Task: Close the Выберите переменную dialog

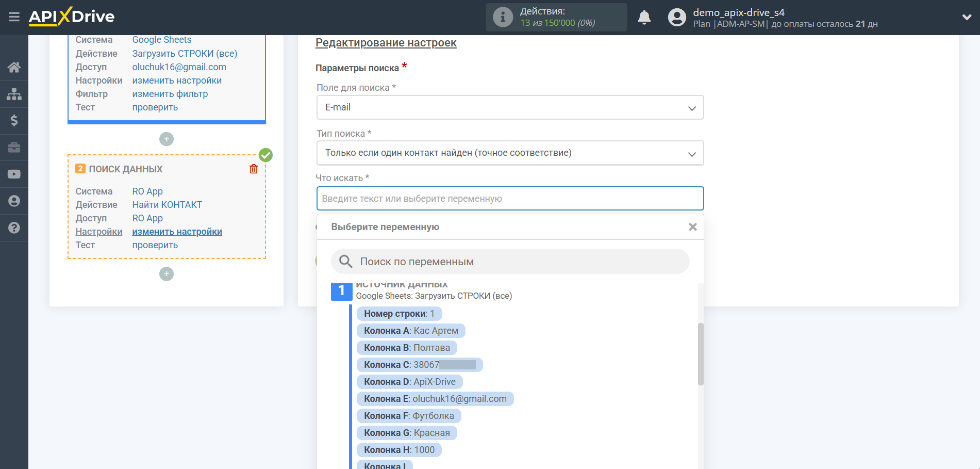Action: pyautogui.click(x=692, y=227)
